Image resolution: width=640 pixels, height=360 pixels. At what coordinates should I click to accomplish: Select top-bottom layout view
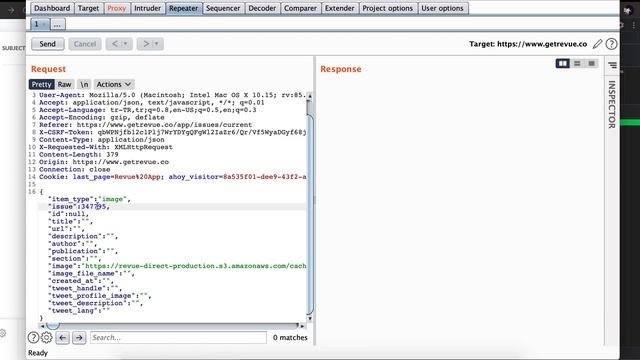coord(577,63)
